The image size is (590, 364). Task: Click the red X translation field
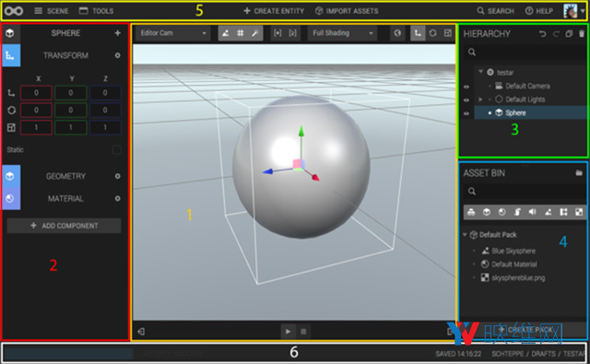36,93
